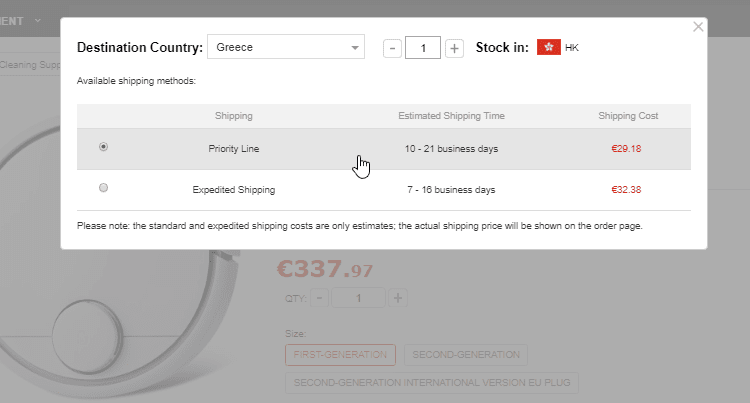Click the product page QTY minus button
The width and height of the screenshot is (750, 403).
click(319, 298)
